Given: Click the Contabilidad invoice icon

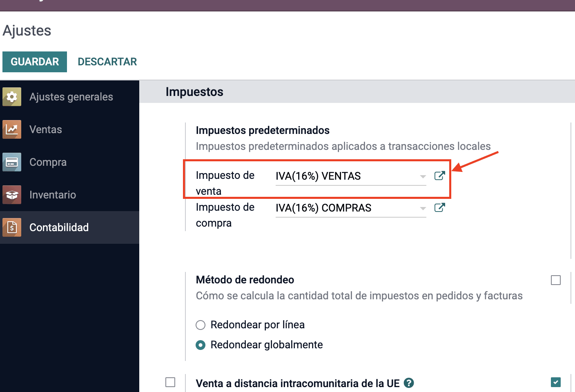Looking at the screenshot, I should [x=12, y=227].
